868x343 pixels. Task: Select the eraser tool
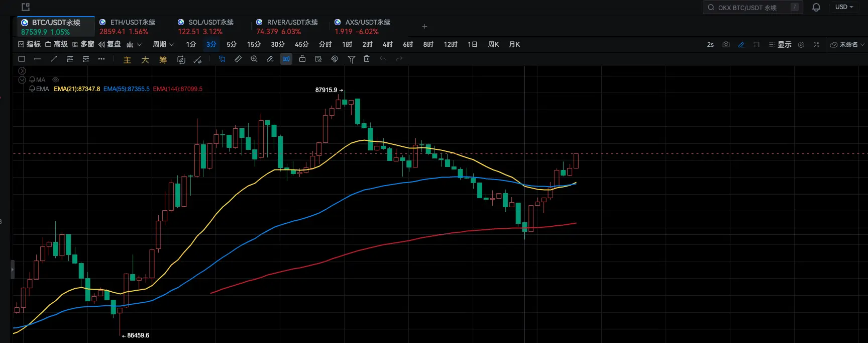pyautogui.click(x=270, y=59)
